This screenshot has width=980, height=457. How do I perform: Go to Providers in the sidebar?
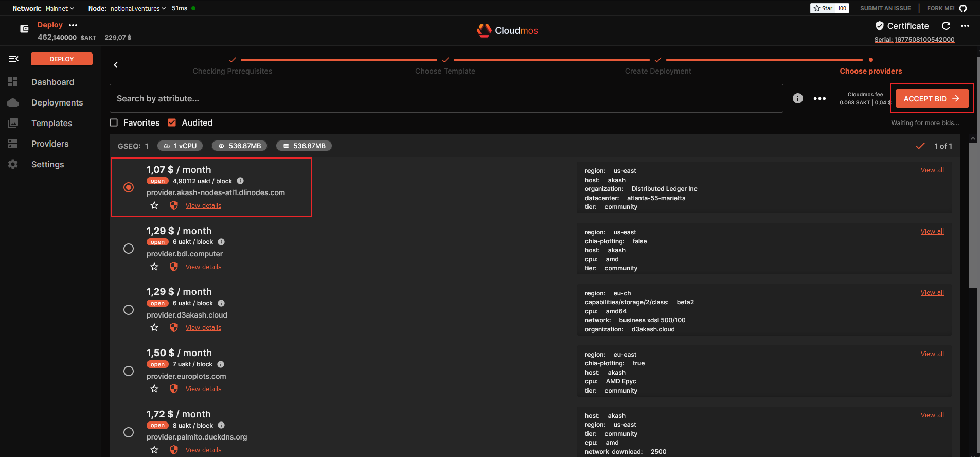[x=50, y=144]
